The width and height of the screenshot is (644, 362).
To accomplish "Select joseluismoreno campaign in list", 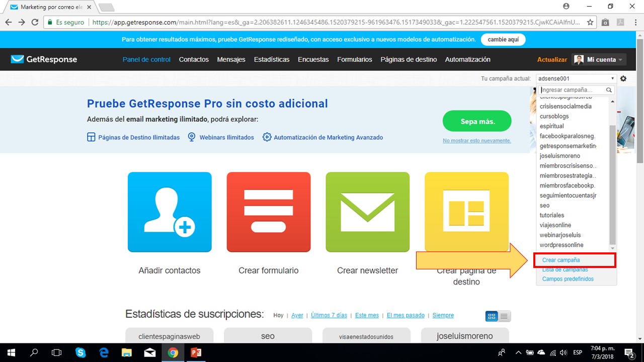I will coord(559,156).
